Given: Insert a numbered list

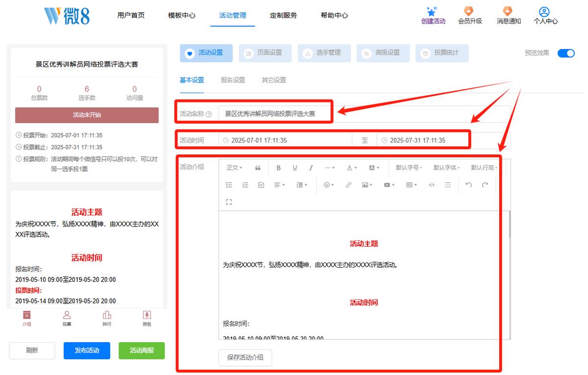Looking at the screenshot, I should (x=245, y=185).
